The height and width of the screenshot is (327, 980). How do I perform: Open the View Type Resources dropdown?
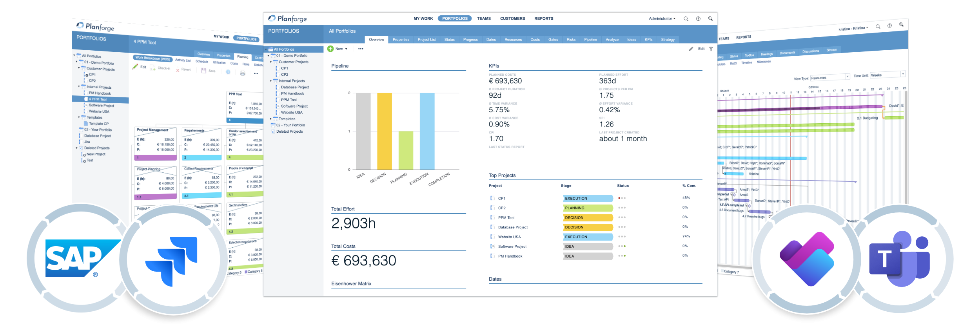(x=829, y=77)
